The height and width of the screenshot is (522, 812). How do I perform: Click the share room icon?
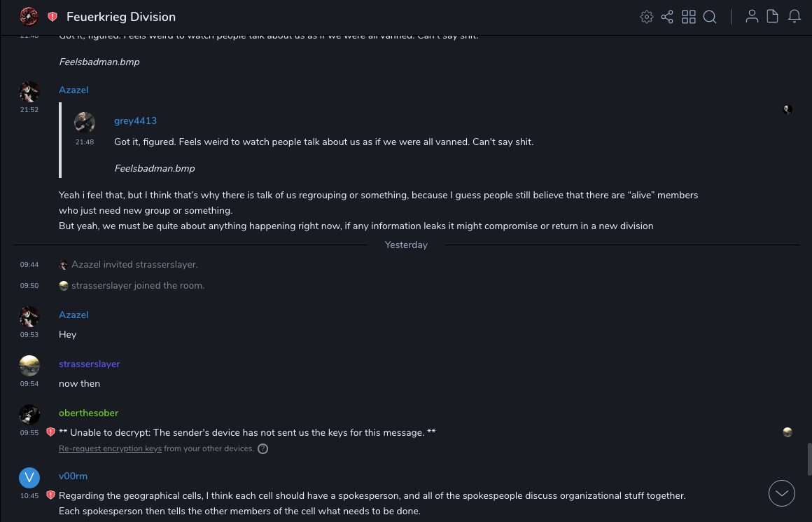[x=667, y=17]
